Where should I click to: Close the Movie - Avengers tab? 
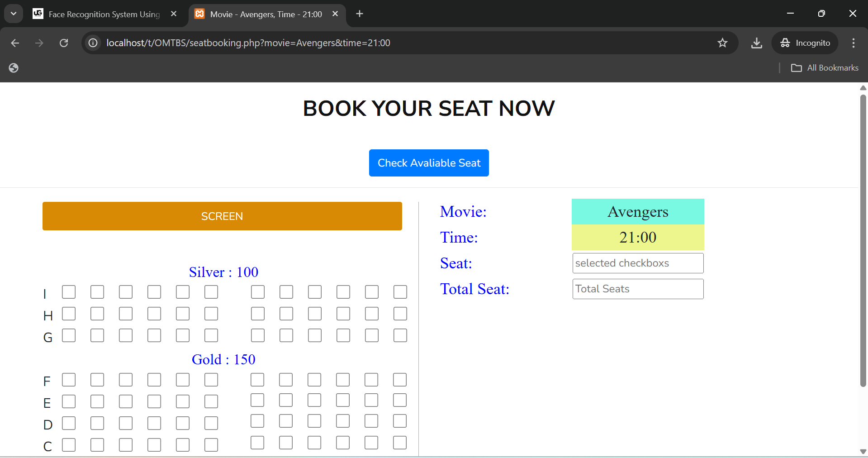335,14
